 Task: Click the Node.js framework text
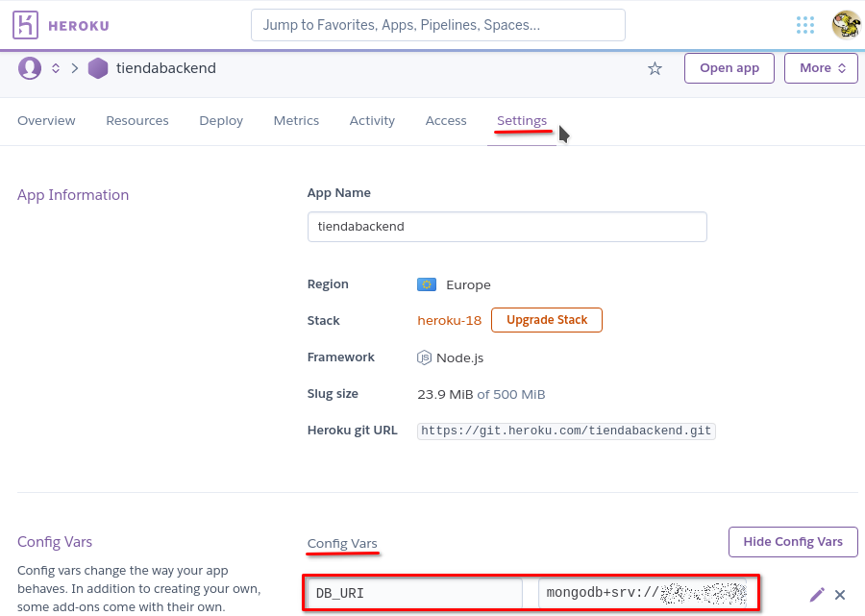click(460, 357)
